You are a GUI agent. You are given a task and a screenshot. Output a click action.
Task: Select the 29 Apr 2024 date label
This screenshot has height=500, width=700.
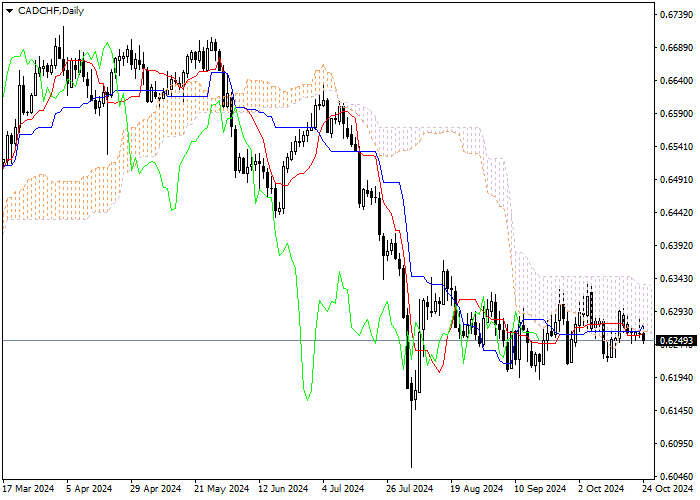(156, 489)
